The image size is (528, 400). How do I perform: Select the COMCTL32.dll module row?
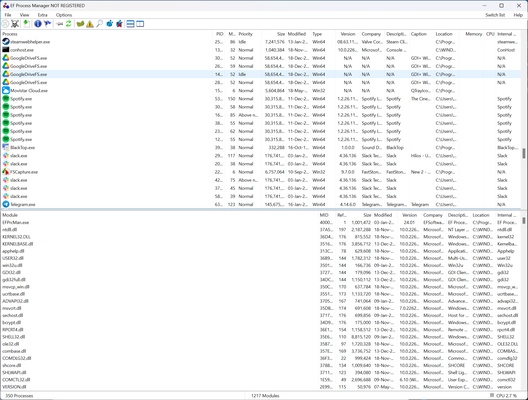pos(260,379)
